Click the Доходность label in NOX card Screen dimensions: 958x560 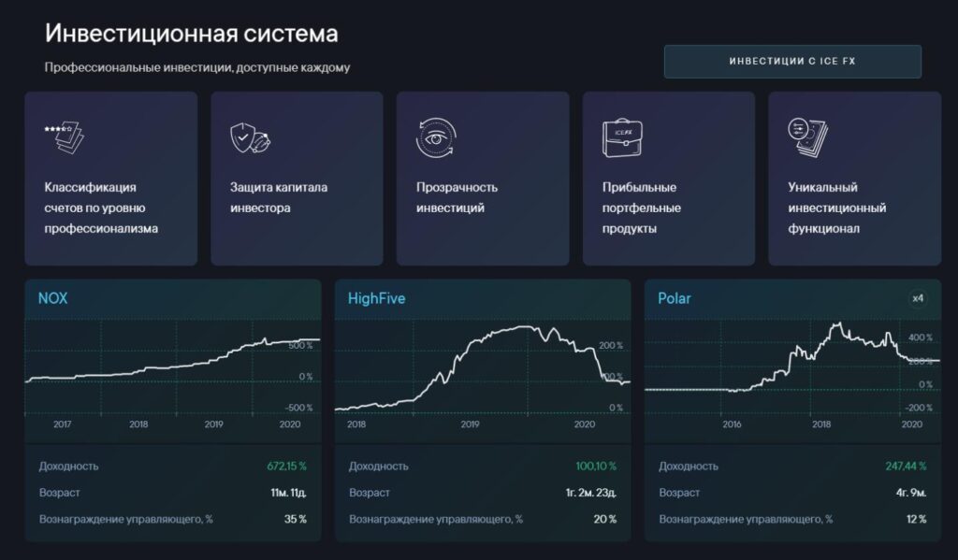[x=68, y=466]
